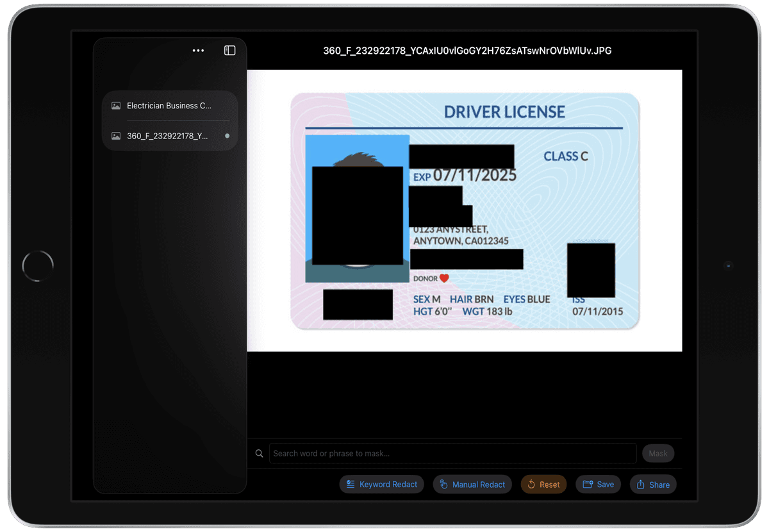The height and width of the screenshot is (532, 769).
Task: Select the redaction box below the DONOR heart
Action: pos(358,304)
